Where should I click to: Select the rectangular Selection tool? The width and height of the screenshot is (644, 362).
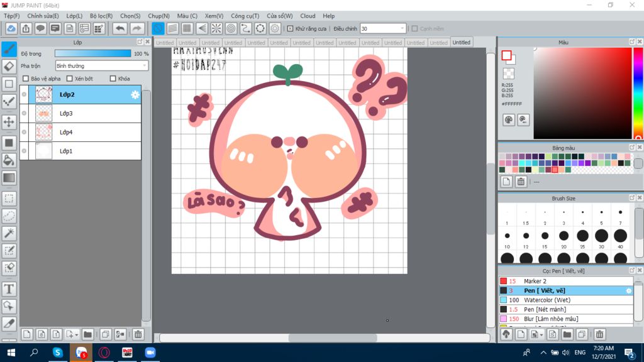tap(9, 199)
